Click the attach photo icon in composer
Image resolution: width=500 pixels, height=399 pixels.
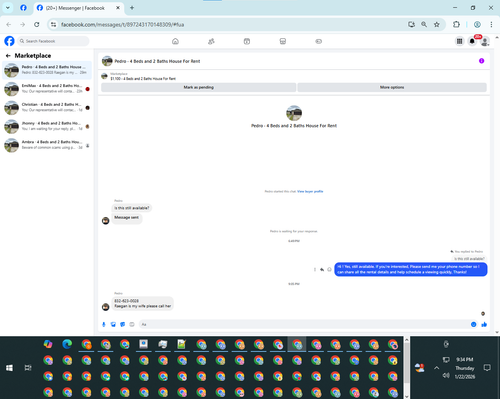pos(113,324)
